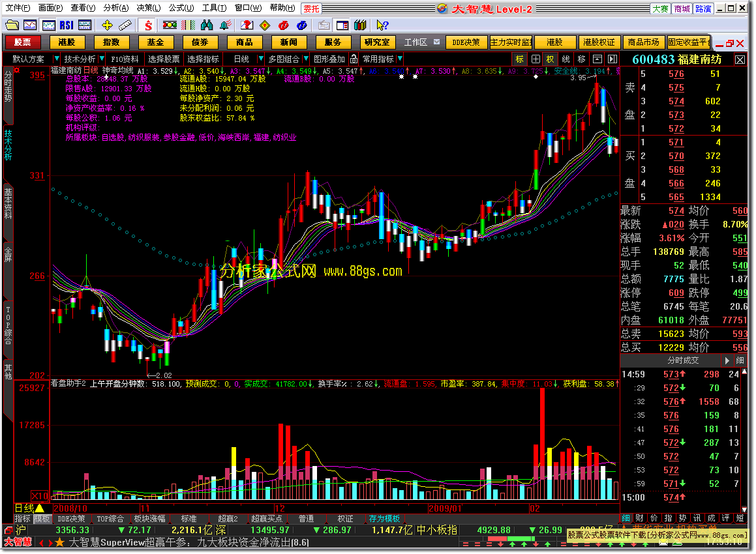Click the red phi symbol icon
The image size is (756, 554).
click(284, 25)
